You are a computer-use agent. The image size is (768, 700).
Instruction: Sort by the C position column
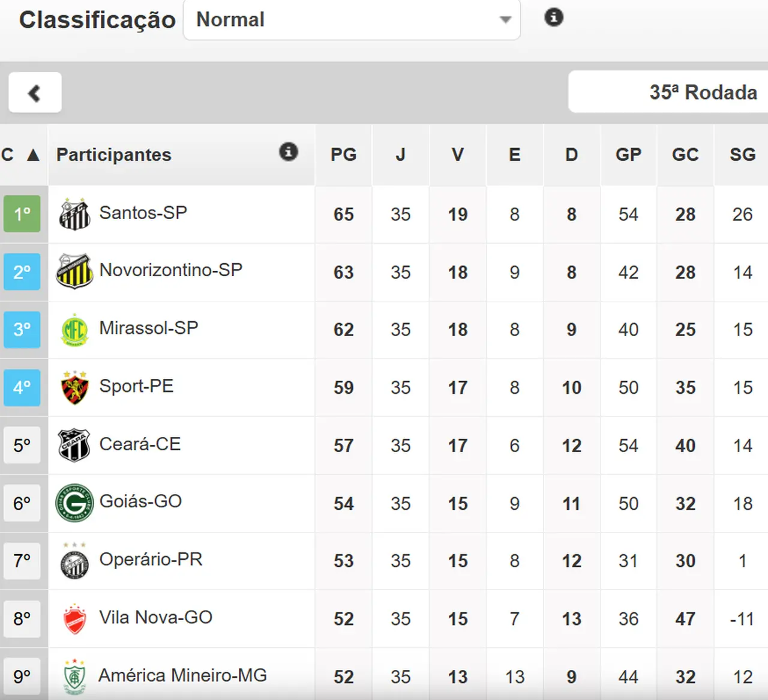pos(20,155)
